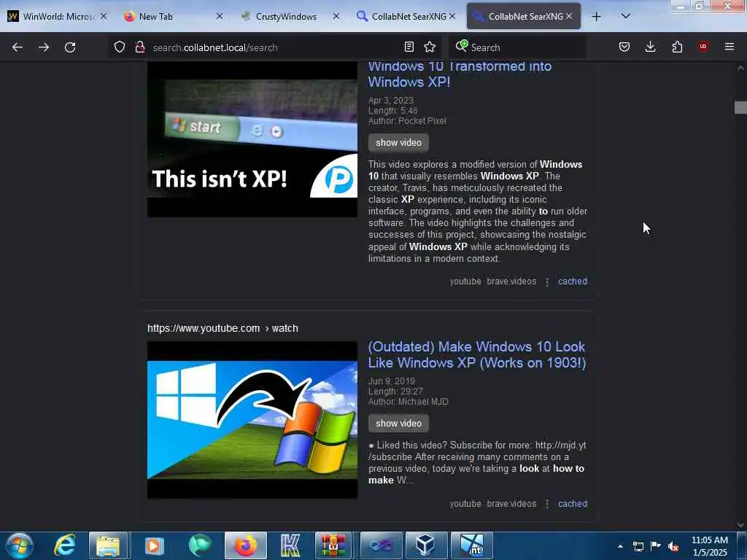Image resolution: width=747 pixels, height=560 pixels.
Task: Close the WinWorld tab
Action: tap(104, 17)
